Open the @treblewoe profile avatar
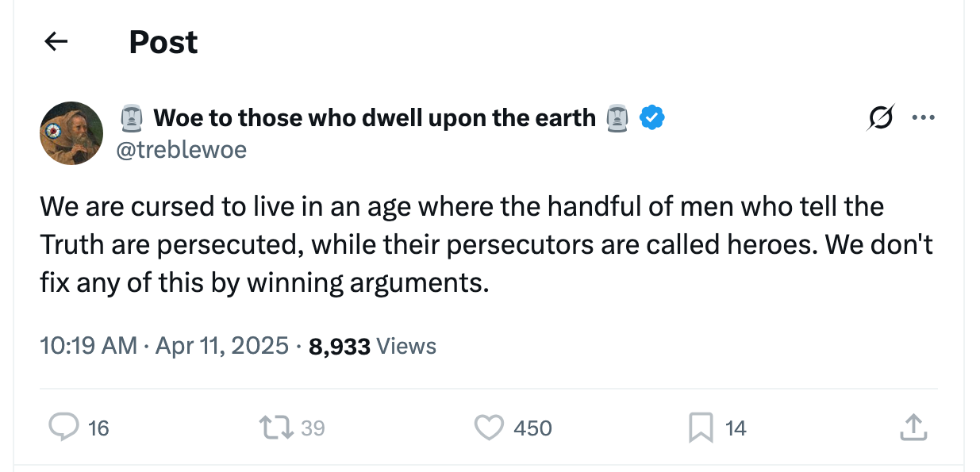Viewport: 980px width, 472px height. tap(71, 133)
